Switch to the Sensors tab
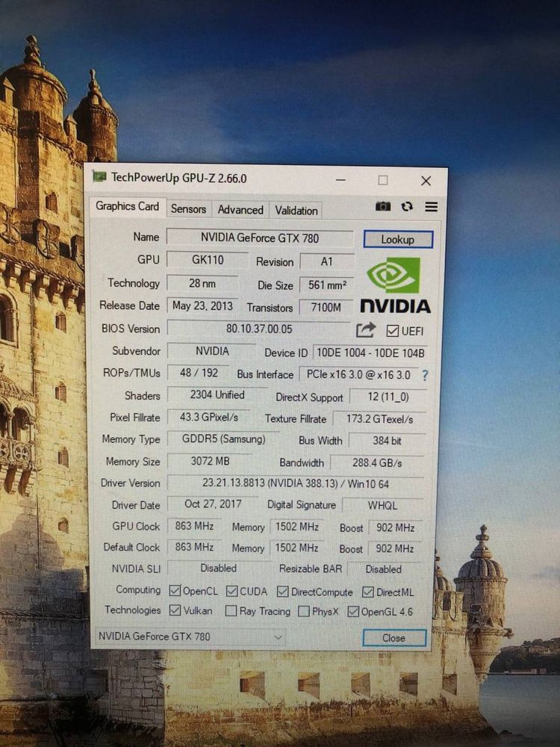Viewport: 560px width, 747px height. pyautogui.click(x=189, y=209)
